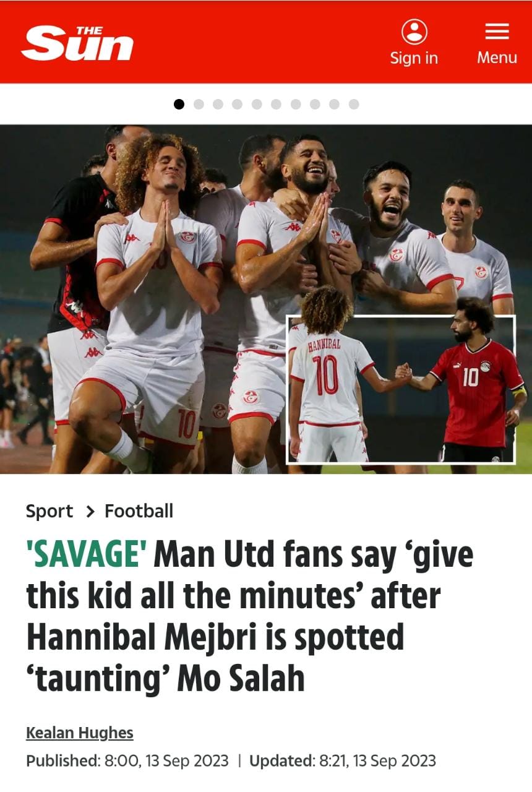Select the first carousel dot
532x792 pixels.
click(x=179, y=104)
